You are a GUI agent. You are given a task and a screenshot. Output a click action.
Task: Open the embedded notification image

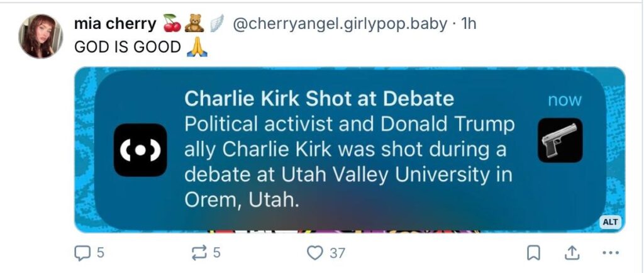click(x=350, y=150)
